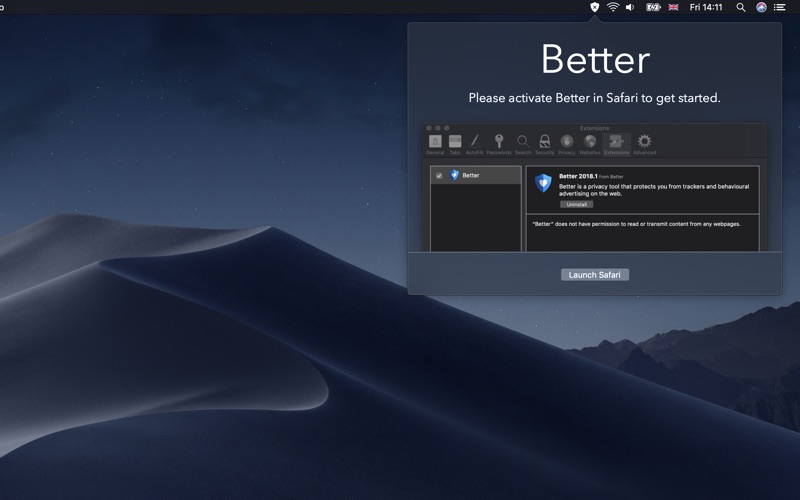Click the "Better 2018.1" version text

(x=578, y=176)
